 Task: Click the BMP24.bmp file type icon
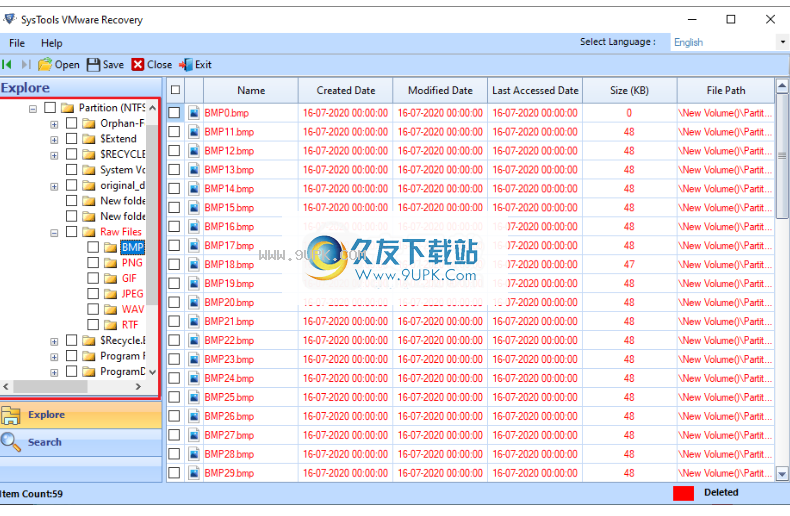click(x=194, y=378)
